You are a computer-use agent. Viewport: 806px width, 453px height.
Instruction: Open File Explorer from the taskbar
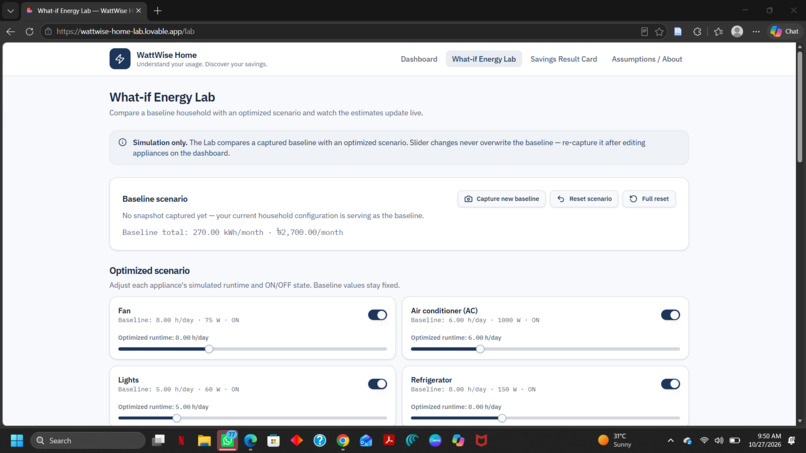click(x=204, y=441)
